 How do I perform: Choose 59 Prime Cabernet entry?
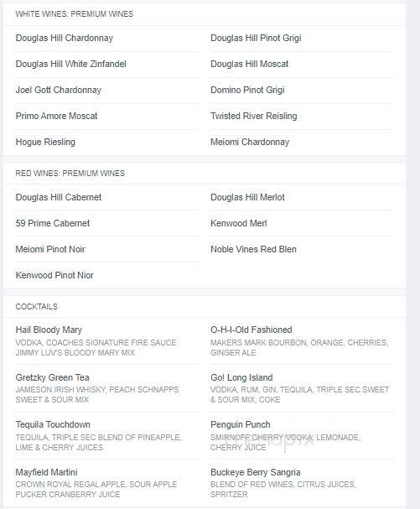click(x=53, y=223)
